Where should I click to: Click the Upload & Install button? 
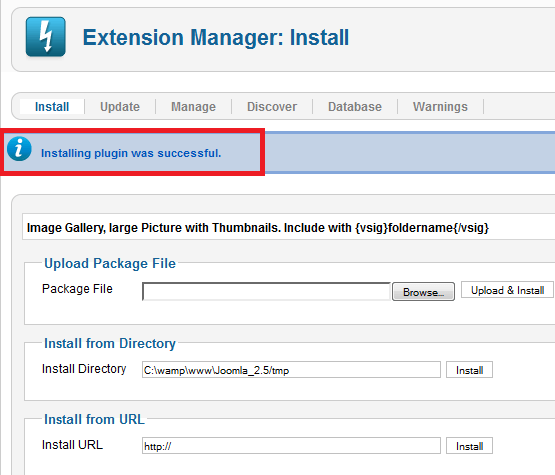[507, 290]
